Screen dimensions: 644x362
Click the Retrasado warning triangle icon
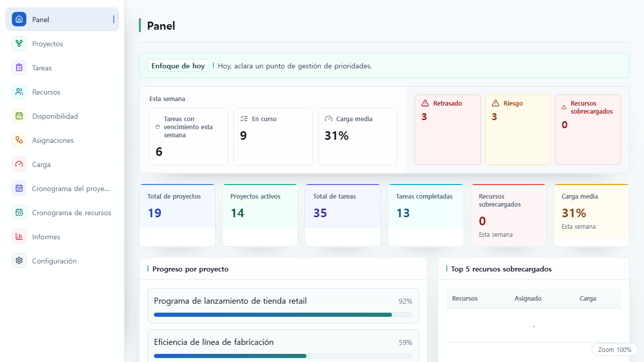point(425,103)
